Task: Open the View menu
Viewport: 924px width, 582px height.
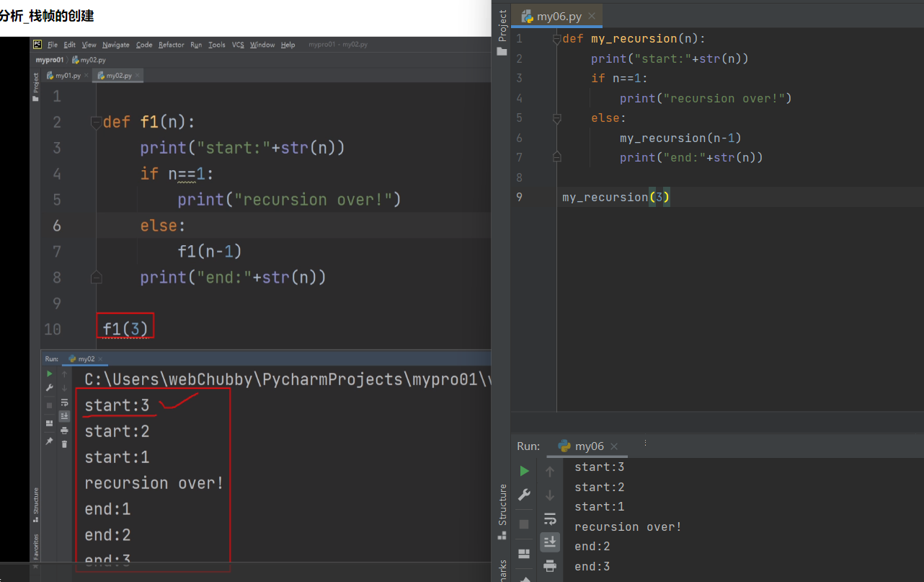Action: [x=89, y=45]
